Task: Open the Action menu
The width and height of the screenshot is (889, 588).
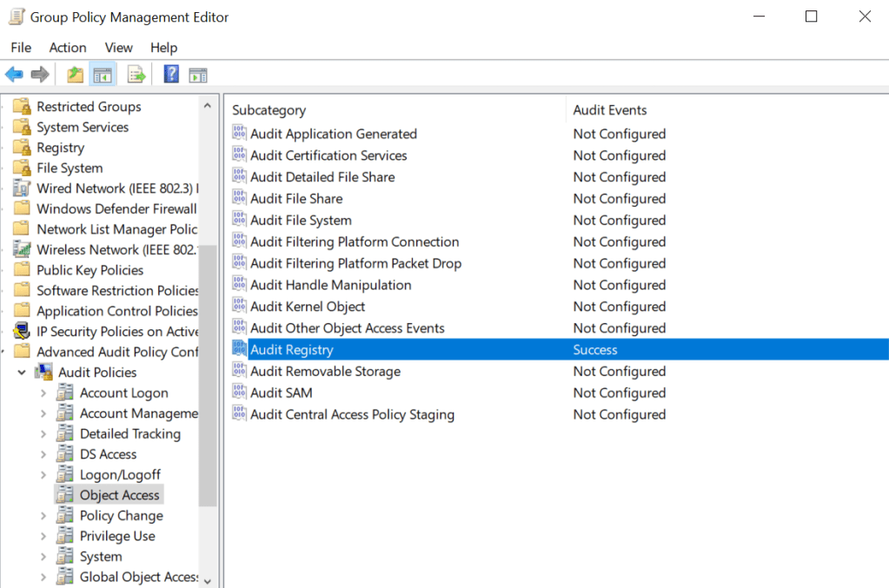Action: pyautogui.click(x=67, y=48)
